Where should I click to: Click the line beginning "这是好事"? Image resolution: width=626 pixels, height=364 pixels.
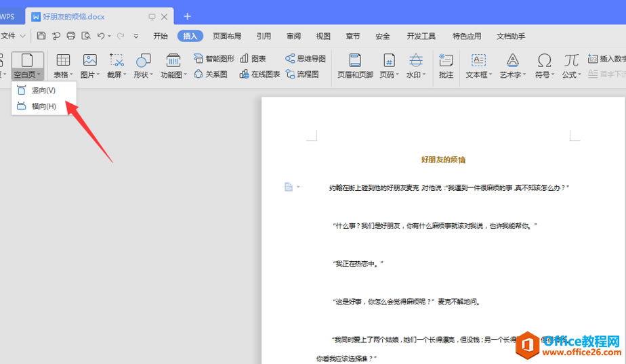pos(406,302)
